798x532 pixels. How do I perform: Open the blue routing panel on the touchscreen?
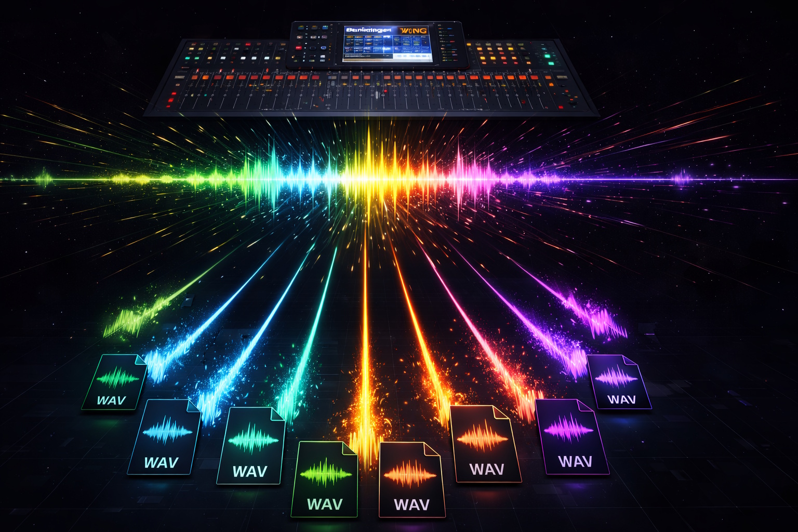point(410,44)
